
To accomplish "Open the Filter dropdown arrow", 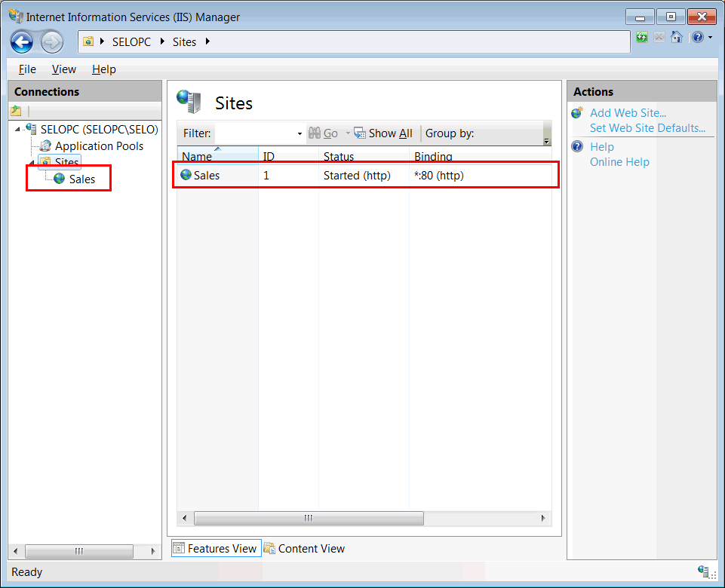I will click(300, 133).
